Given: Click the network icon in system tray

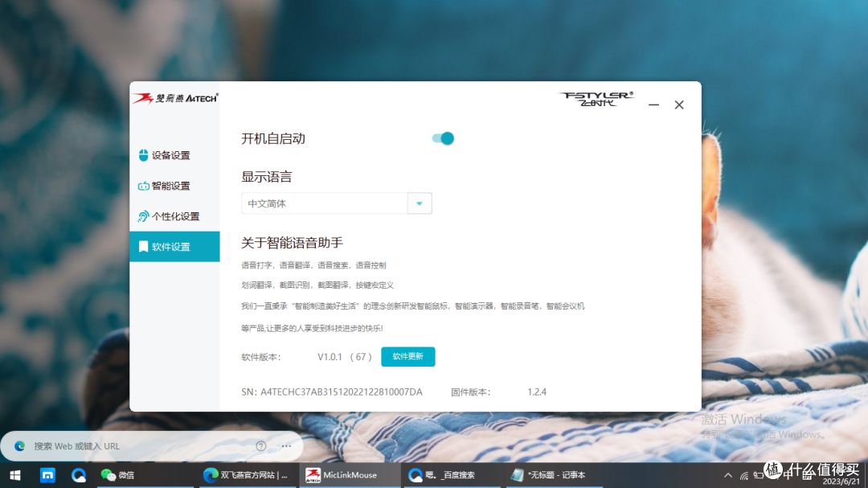Looking at the screenshot, I should pyautogui.click(x=744, y=475).
